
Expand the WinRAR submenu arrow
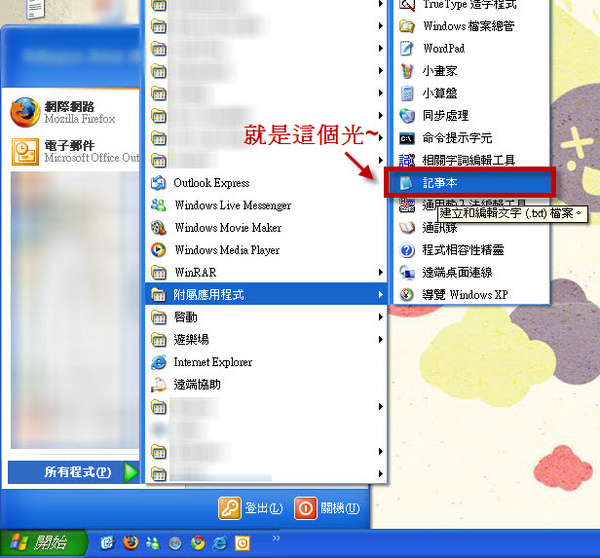tap(380, 272)
